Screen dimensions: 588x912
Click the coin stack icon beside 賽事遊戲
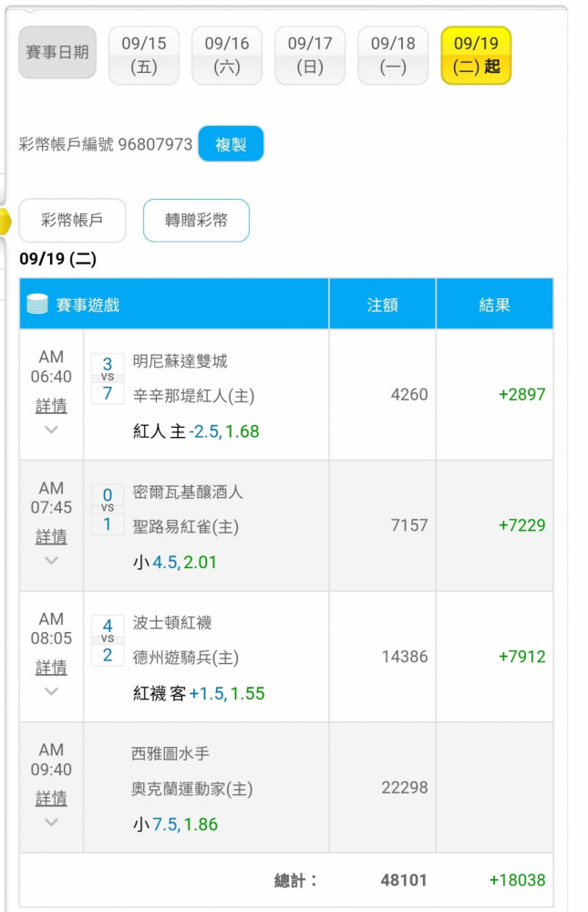(x=36, y=305)
